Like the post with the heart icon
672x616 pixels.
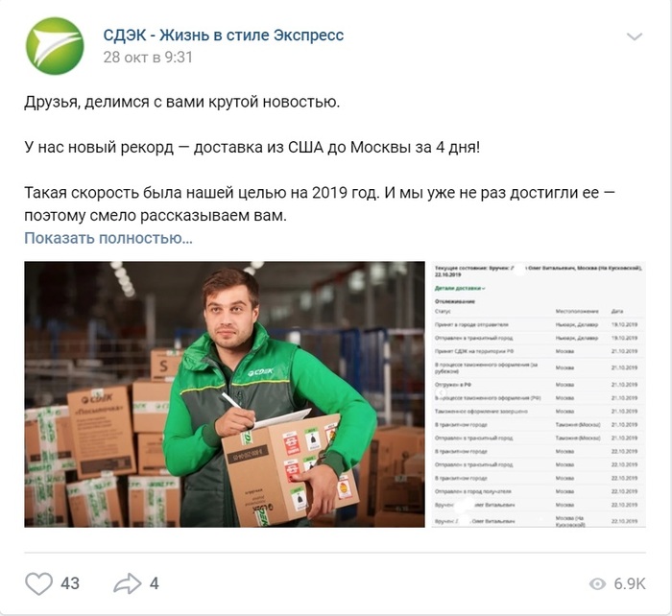[39, 583]
